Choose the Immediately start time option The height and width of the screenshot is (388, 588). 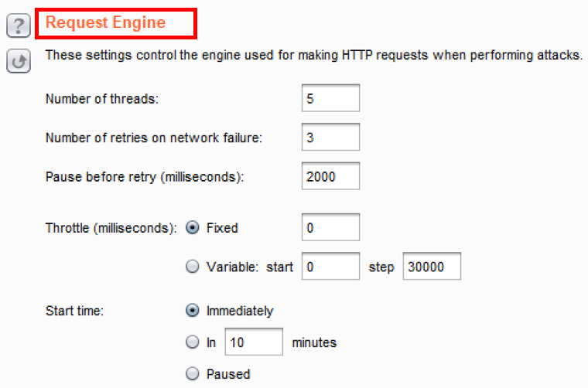193,311
